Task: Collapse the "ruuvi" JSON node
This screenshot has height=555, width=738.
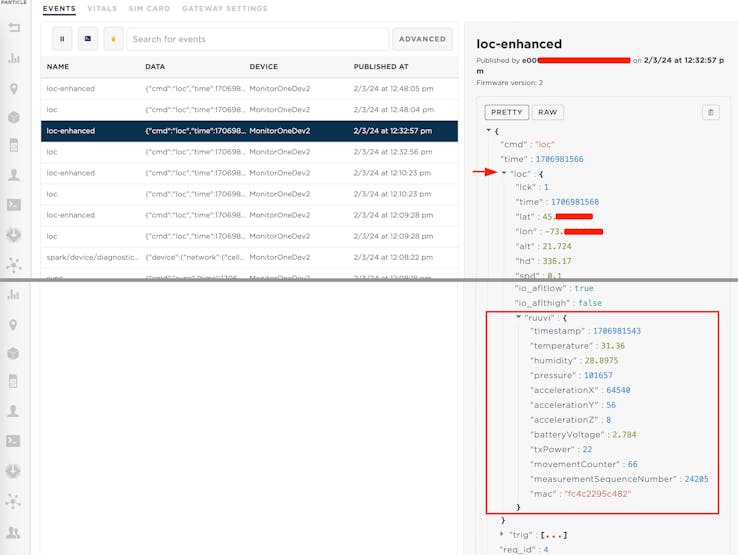Action: (x=519, y=317)
